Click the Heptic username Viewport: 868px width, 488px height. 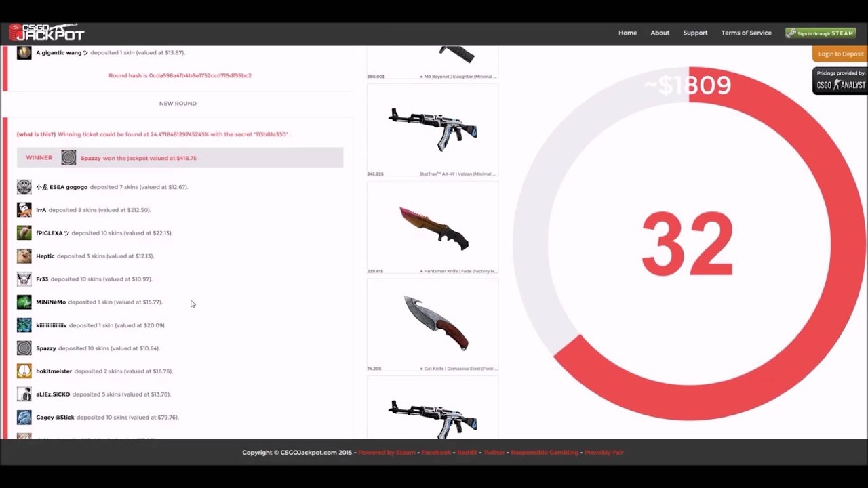[x=45, y=256]
